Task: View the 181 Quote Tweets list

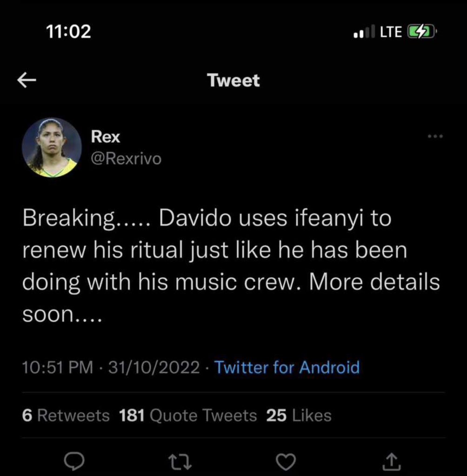Action: click(x=188, y=415)
